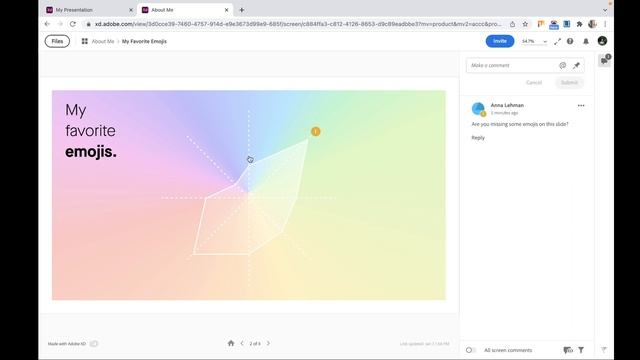Click Anna Lehman's avatar
Screen dimensions: 640x360
point(478,109)
